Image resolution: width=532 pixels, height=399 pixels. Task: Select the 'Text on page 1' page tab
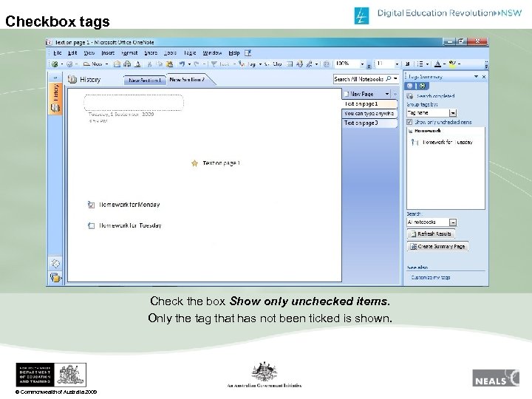pyautogui.click(x=369, y=104)
